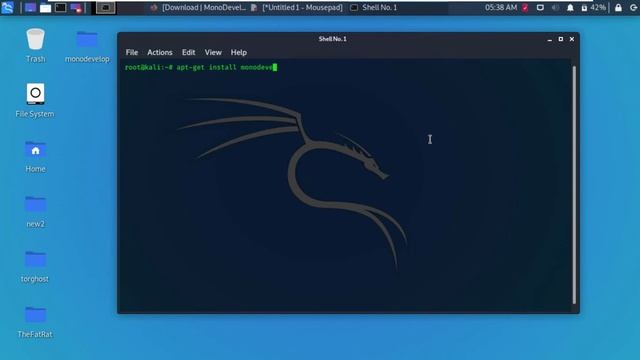Image resolution: width=640 pixels, height=360 pixels.
Task: Switch to the Download MonoDevelop browser window
Action: point(198,7)
